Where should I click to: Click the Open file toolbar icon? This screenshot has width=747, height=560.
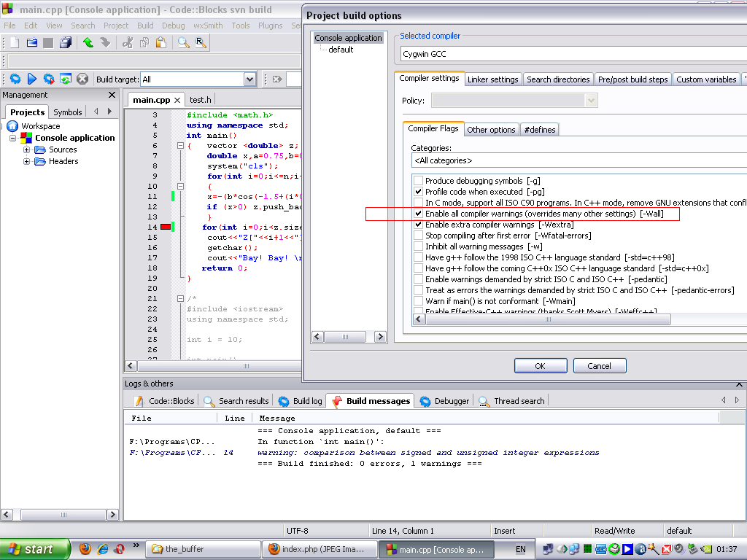pos(31,43)
